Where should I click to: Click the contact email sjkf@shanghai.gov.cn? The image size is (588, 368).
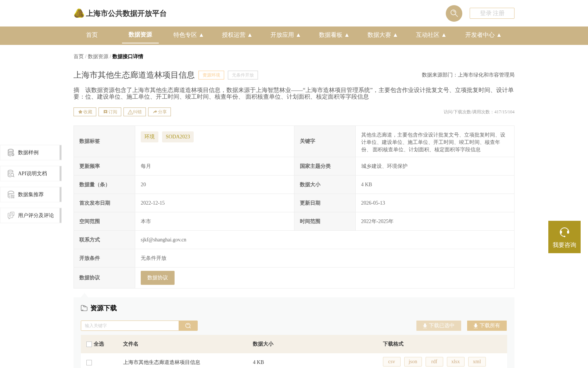164,240
